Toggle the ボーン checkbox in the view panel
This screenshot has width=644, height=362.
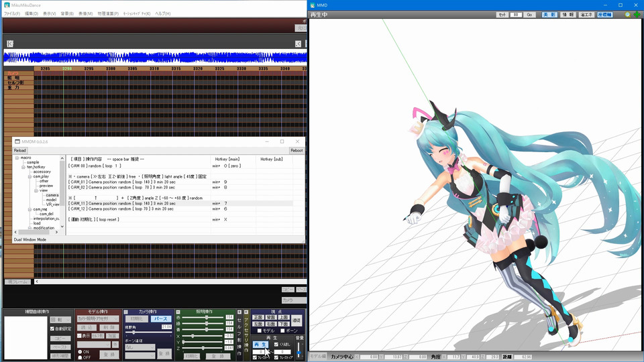[282, 330]
